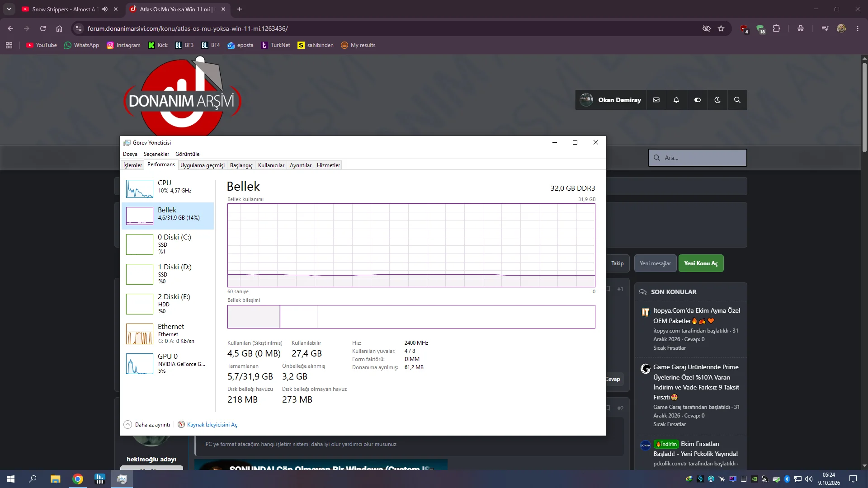This screenshot has height=488, width=868.
Task: Open sahibinden bookmark
Action: (x=316, y=45)
